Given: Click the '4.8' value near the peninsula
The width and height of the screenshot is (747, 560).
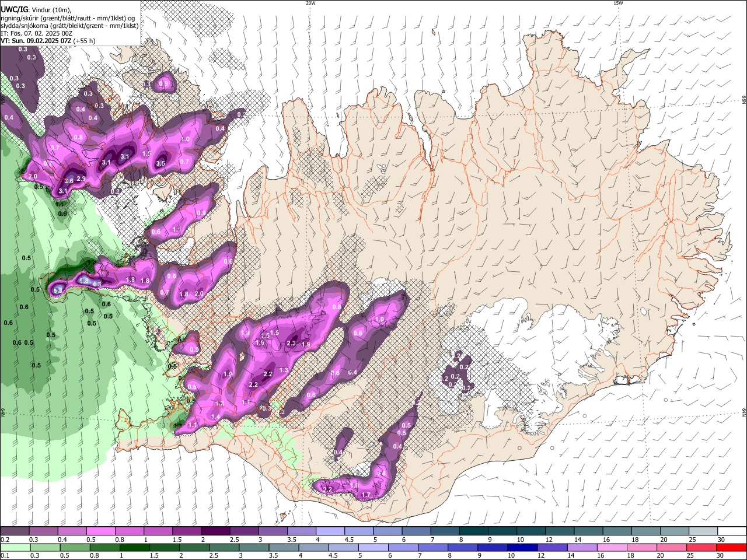Looking at the screenshot, I should coord(84,281).
